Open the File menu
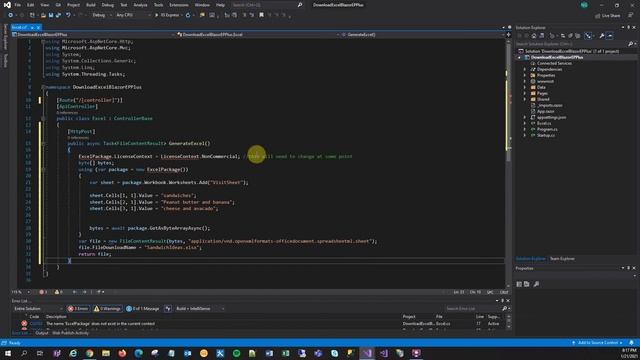Image resolution: width=640 pixels, height=360 pixels. click(18, 5)
